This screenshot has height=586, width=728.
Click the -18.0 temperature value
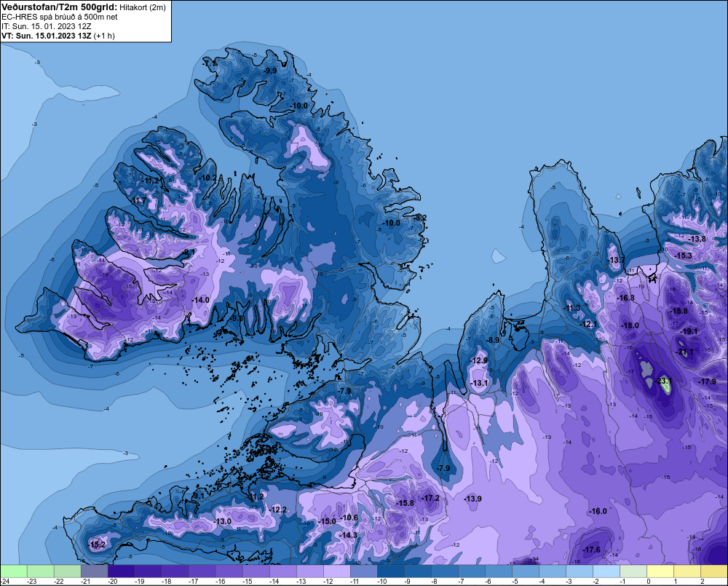coord(630,325)
